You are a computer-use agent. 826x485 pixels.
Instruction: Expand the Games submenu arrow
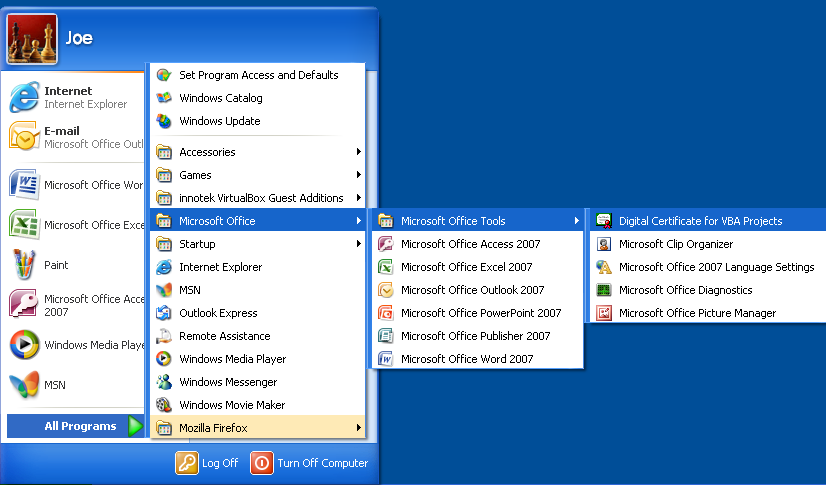tap(358, 175)
